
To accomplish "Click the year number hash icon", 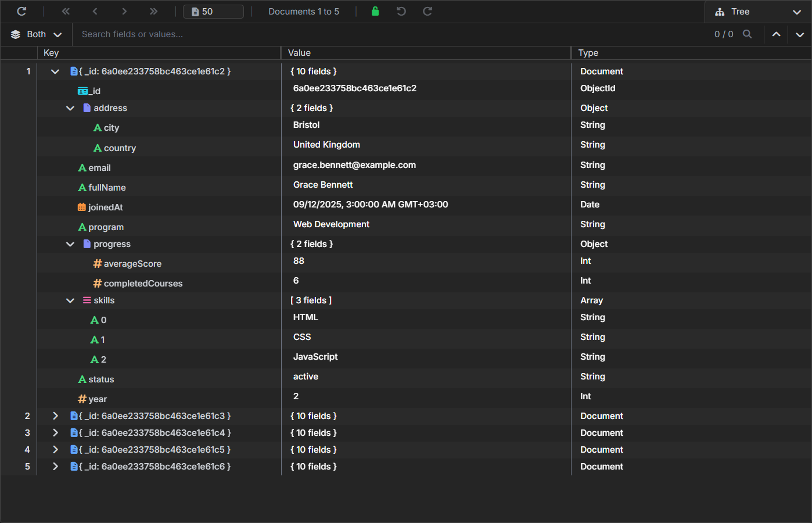I will (x=82, y=399).
